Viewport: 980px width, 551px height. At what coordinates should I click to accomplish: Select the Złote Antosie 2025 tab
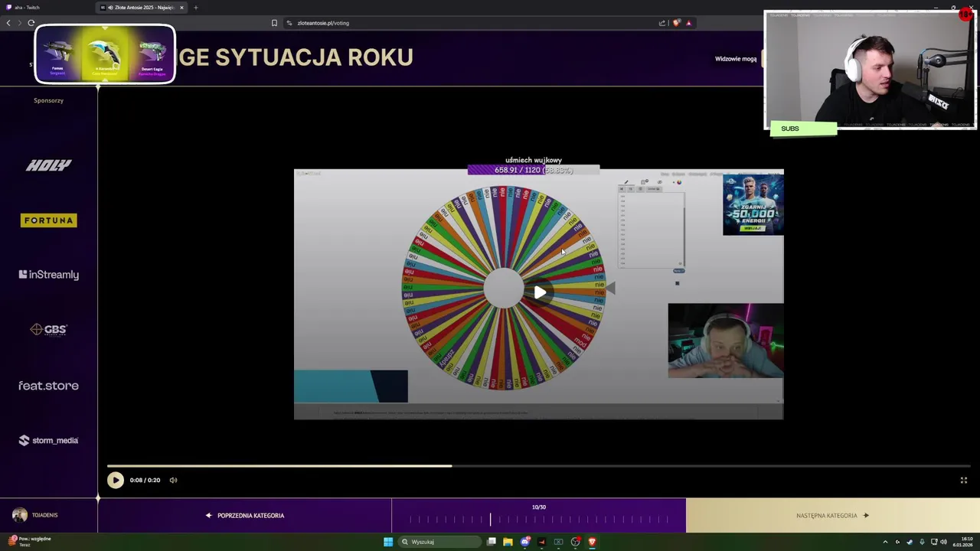tap(139, 7)
